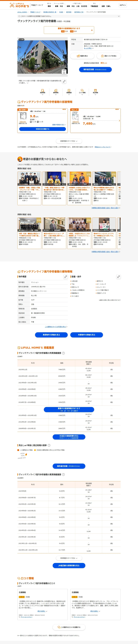Screen dimensions: 138x644
Task: Click pencil icon beside 物件概要
Action: pos(66,277)
